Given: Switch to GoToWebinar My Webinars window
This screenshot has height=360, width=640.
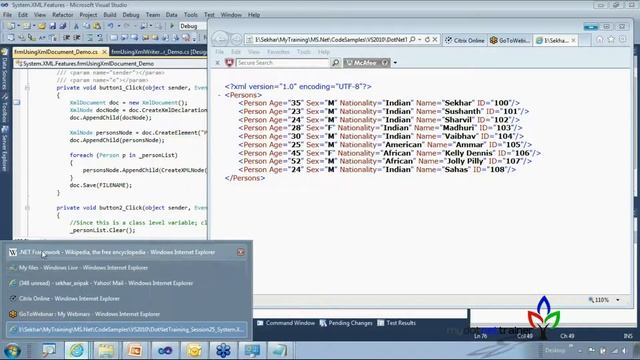Looking at the screenshot, I should (x=128, y=314).
